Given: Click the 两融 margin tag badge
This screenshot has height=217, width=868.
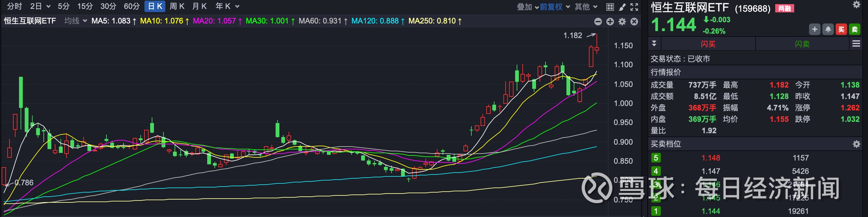Looking at the screenshot, I should (784, 9).
